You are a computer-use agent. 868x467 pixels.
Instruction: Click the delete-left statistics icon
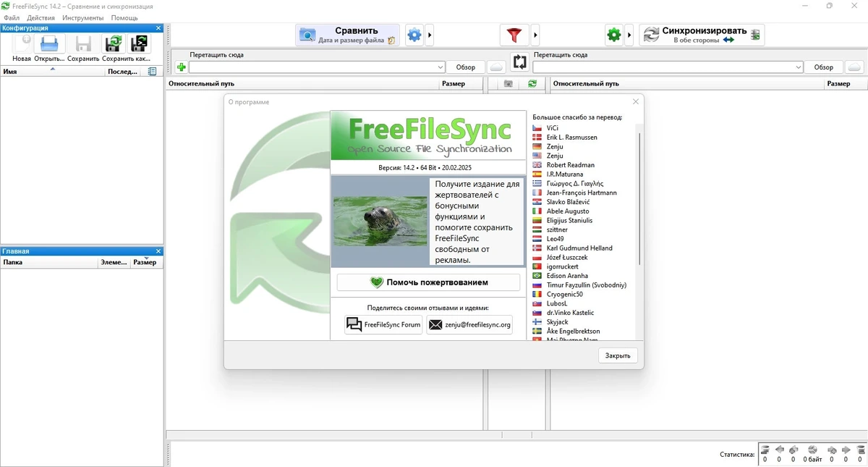click(765, 450)
